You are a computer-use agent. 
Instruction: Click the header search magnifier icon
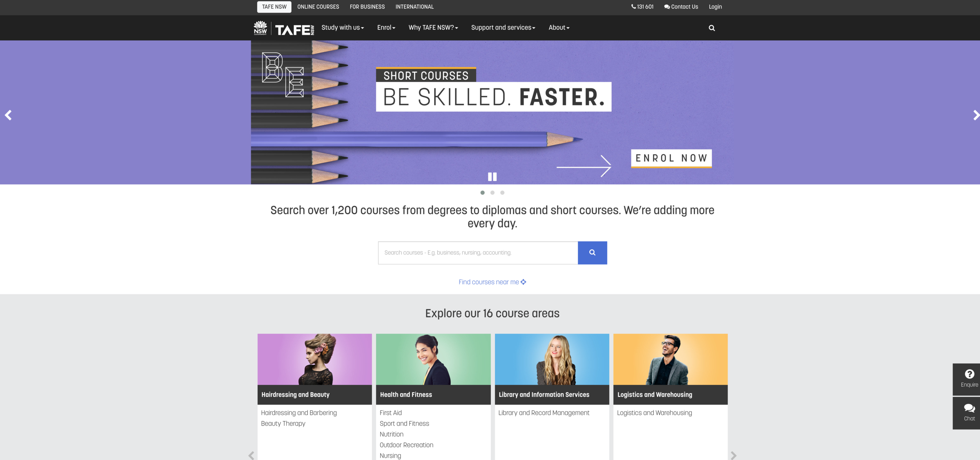[x=711, y=28]
